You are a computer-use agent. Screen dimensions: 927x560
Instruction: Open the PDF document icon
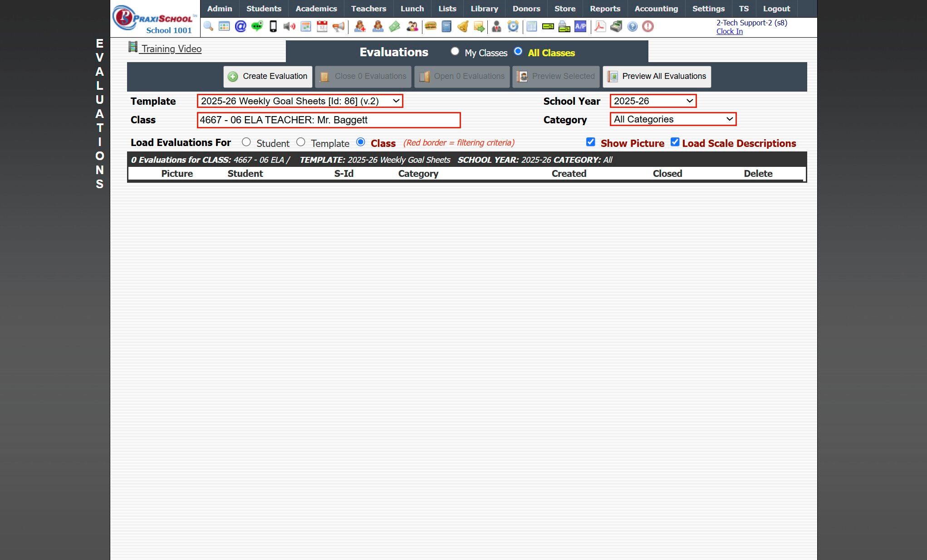point(600,26)
